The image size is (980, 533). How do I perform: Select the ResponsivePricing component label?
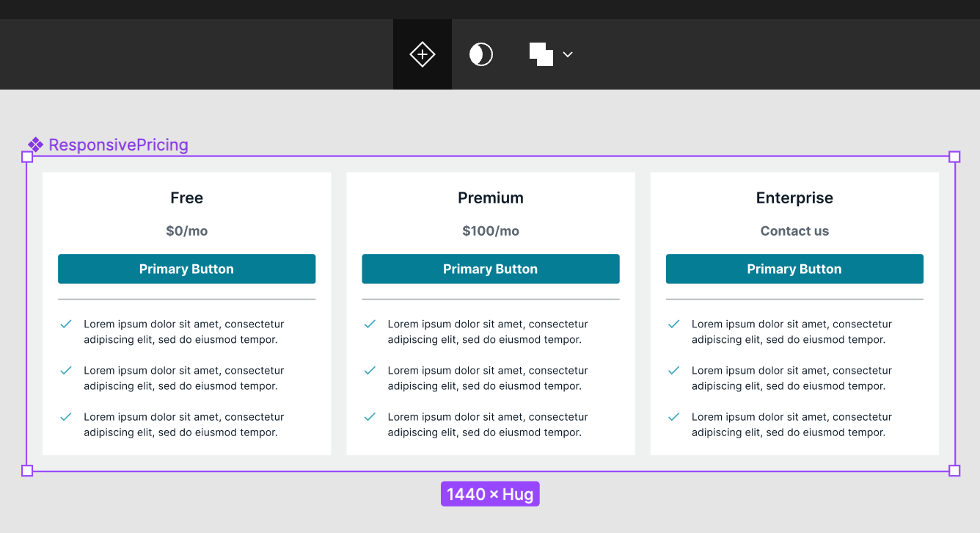point(117,145)
